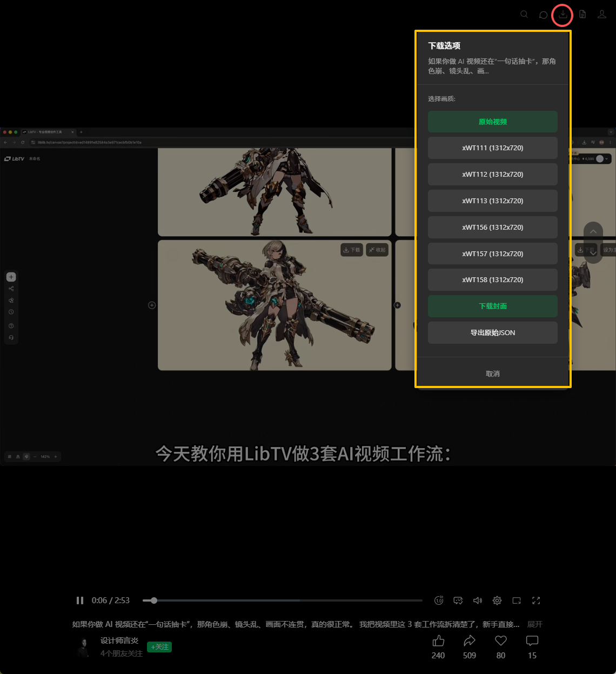The image size is (616, 674).
Task: Open the chat bubble icon in the top bar
Action: [x=544, y=15]
